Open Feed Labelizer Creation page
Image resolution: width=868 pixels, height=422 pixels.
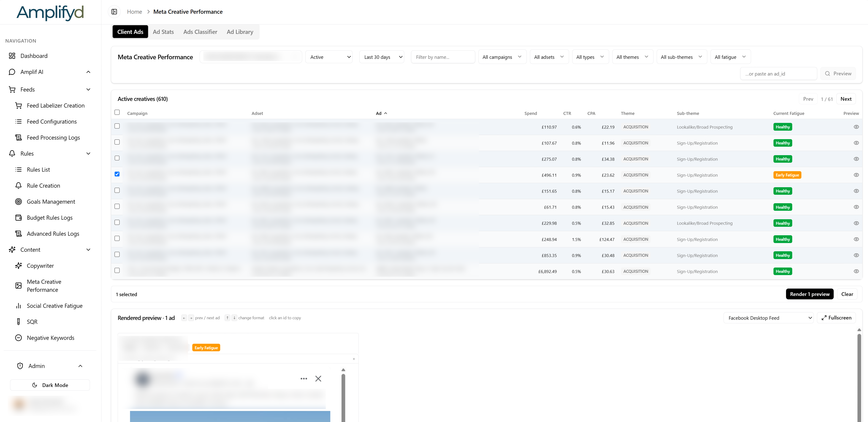point(56,105)
